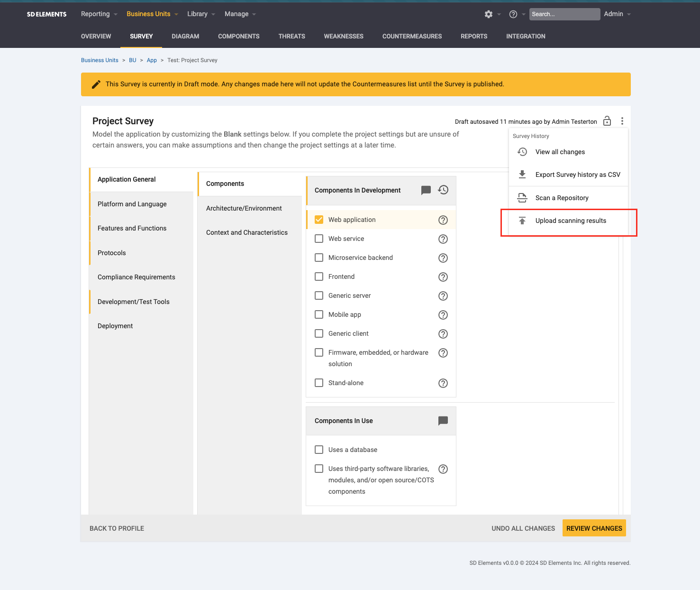Select Upload scanning results in Survey History
Image resolution: width=700 pixels, height=590 pixels.
(x=571, y=221)
